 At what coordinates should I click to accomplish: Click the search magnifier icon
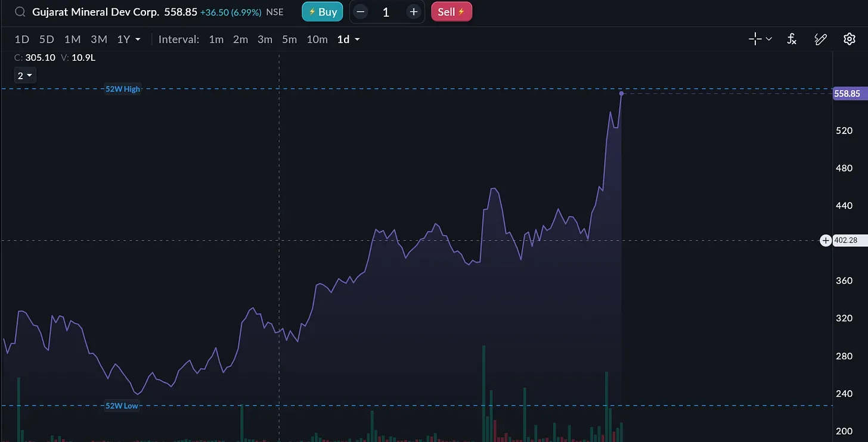coord(20,12)
